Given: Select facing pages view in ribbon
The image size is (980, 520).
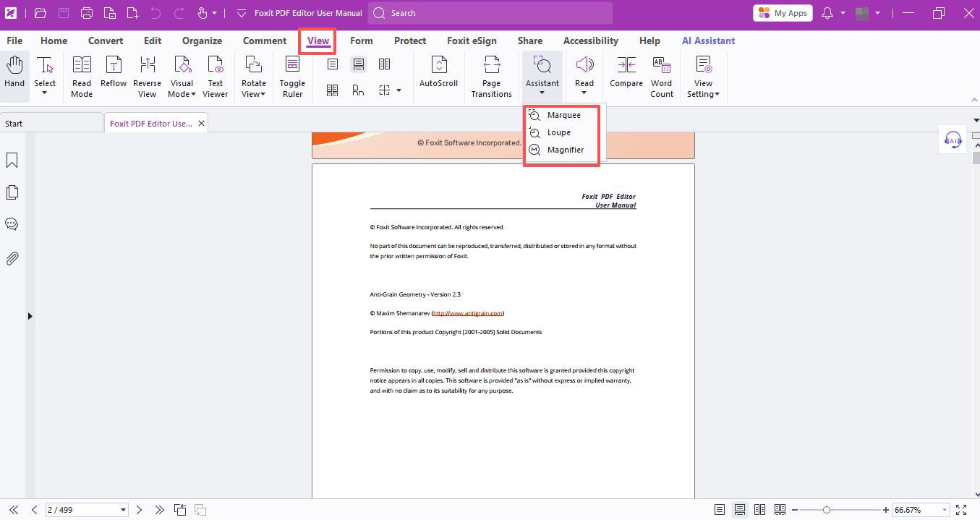Looking at the screenshot, I should (384, 64).
